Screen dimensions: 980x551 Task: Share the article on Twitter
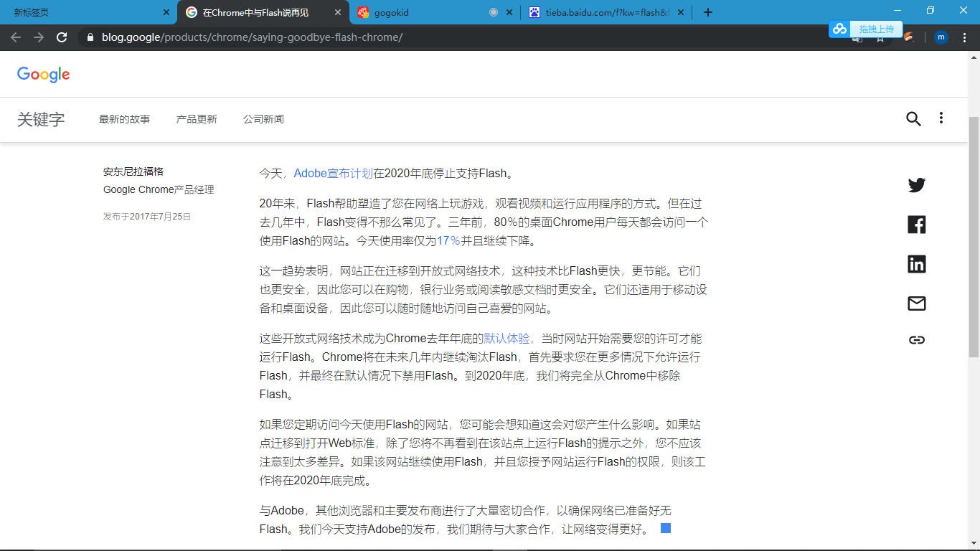(x=917, y=185)
